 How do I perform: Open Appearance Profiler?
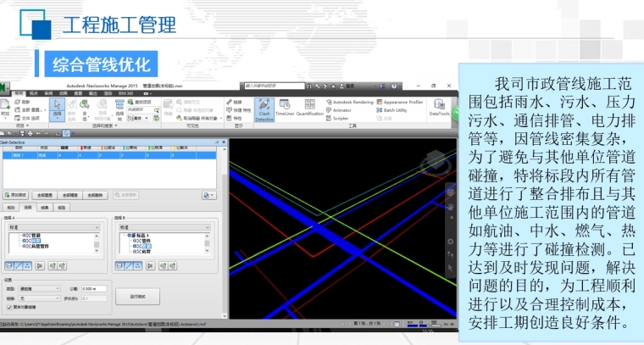pyautogui.click(x=400, y=102)
